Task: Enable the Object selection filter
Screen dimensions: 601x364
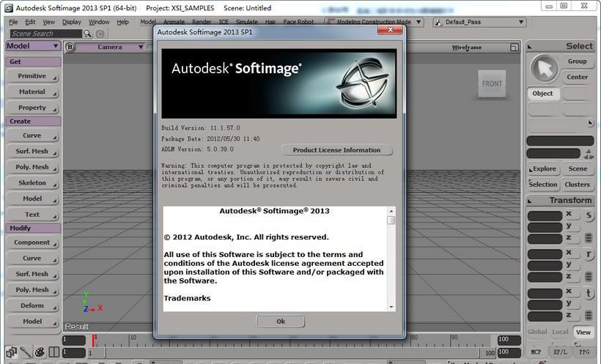Action: [543, 94]
